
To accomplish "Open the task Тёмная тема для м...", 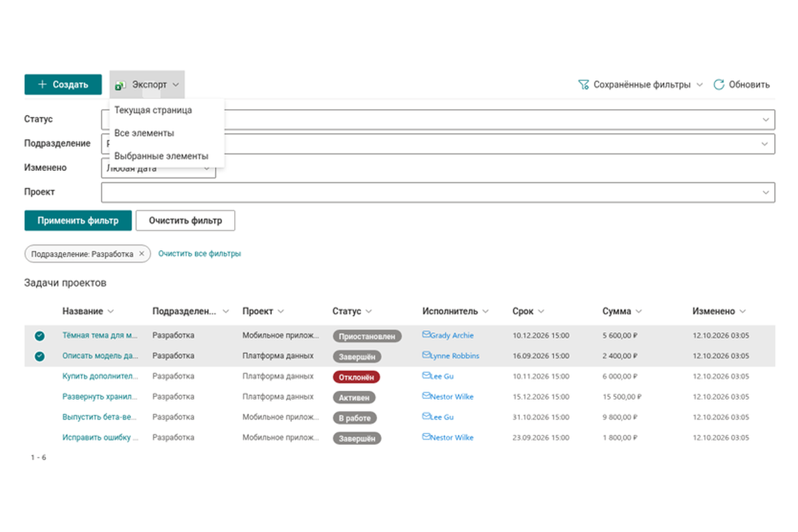I will coord(100,336).
